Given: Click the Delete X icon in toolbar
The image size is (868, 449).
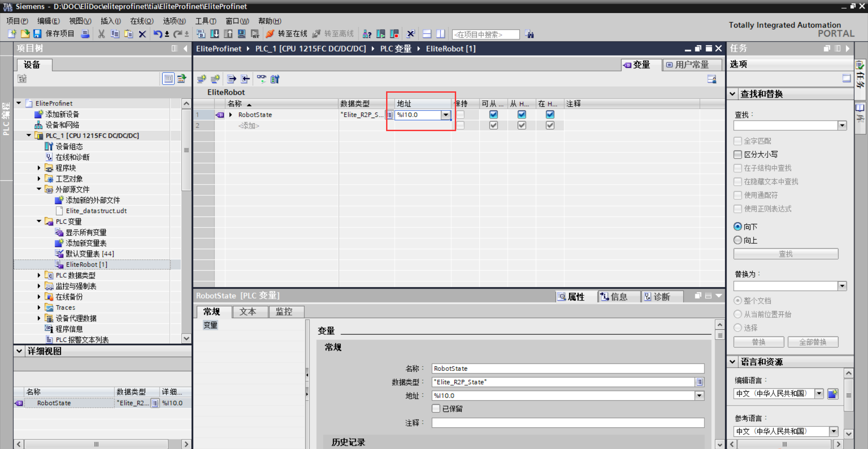Looking at the screenshot, I should 142,34.
